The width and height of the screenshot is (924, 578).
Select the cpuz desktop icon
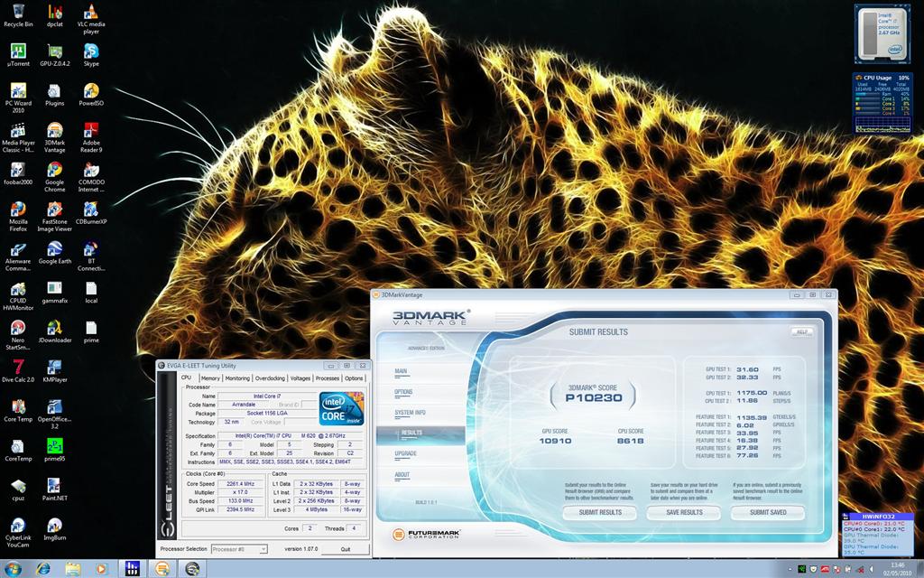pyautogui.click(x=18, y=489)
